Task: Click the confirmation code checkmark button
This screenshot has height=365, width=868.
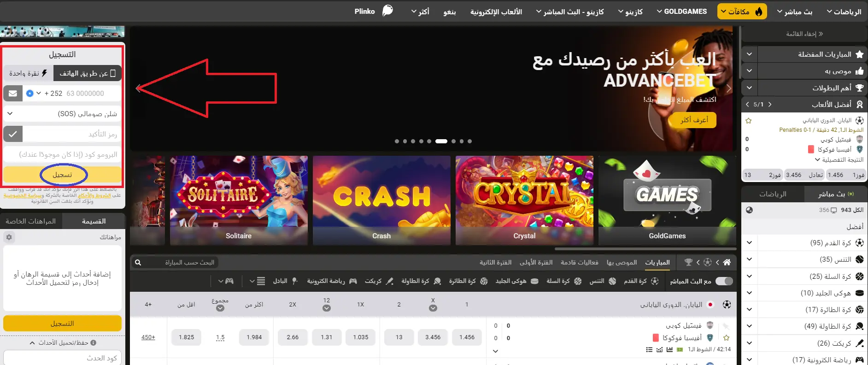Action: pos(13,134)
